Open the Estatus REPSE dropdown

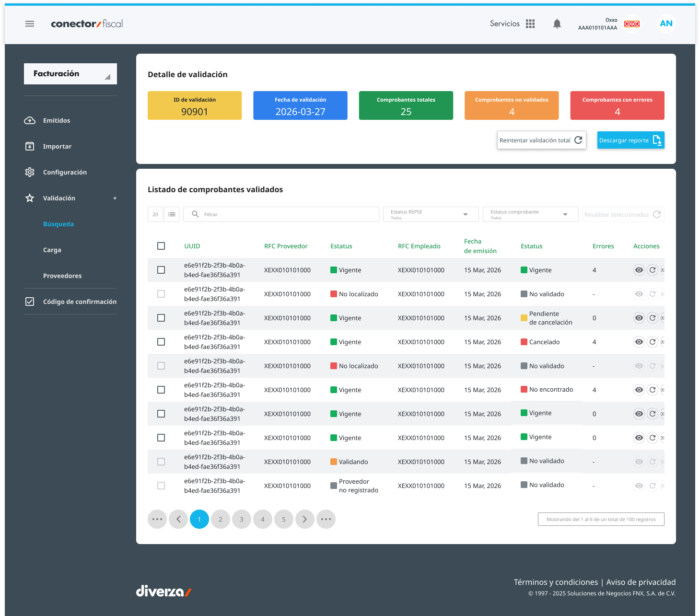431,214
